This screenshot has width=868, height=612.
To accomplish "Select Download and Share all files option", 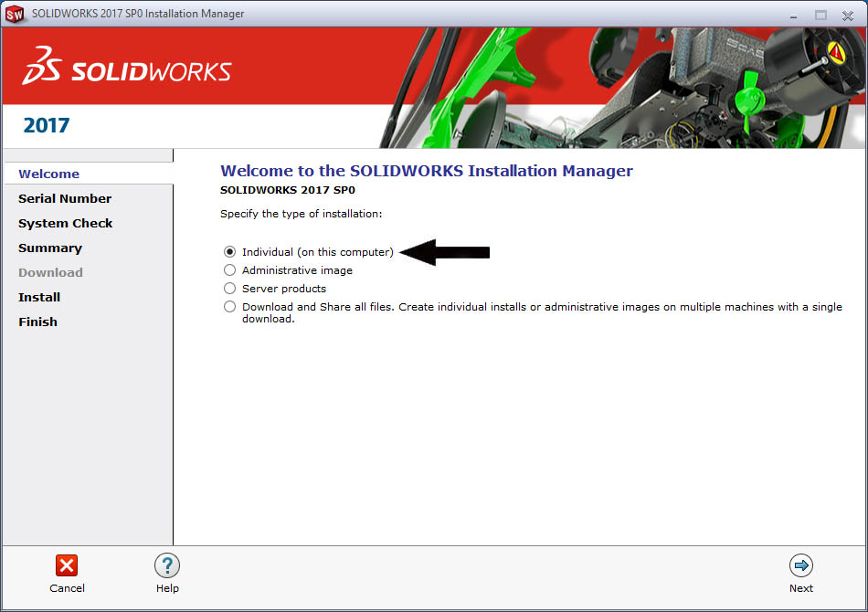I will (229, 307).
